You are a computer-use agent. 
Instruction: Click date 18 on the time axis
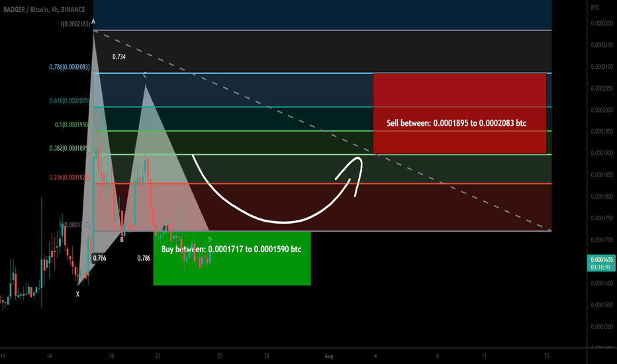click(111, 356)
